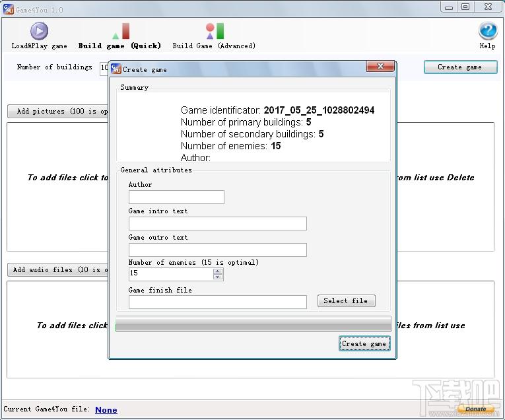Screen dimensions: 505x420
Task: Close the Create game dialog
Action: coord(380,66)
